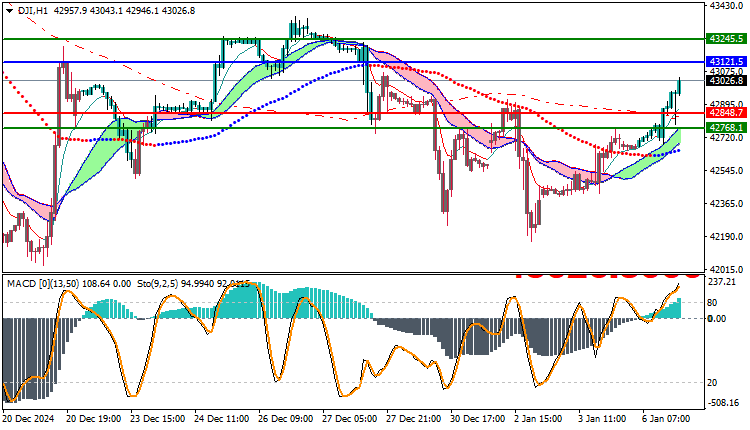Click the DJI,H1 symbol title

(x=33, y=11)
